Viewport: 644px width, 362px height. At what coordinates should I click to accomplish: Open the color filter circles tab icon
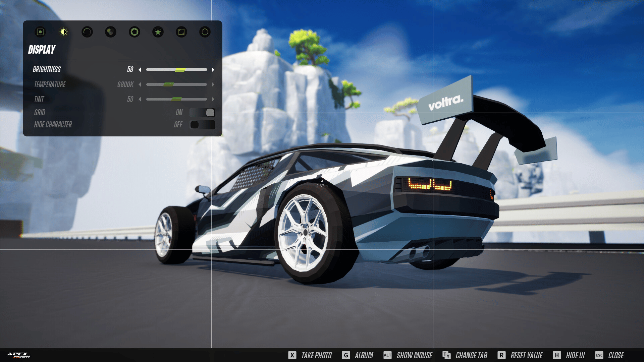[x=111, y=32]
